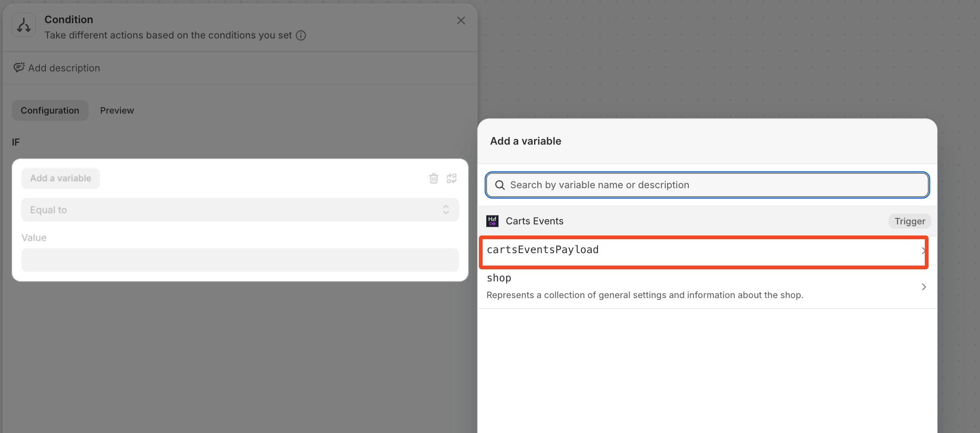Expand the shop variable chevron
The width and height of the screenshot is (980, 433).
point(923,287)
